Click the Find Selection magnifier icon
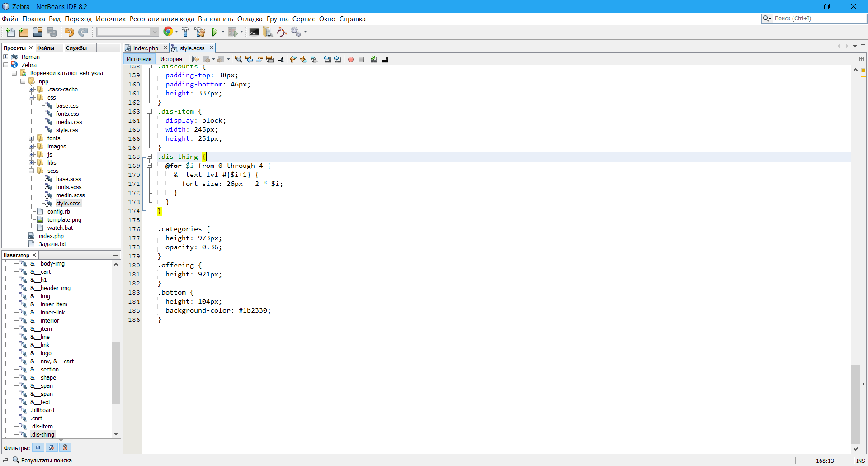This screenshot has width=868, height=466. coord(239,59)
